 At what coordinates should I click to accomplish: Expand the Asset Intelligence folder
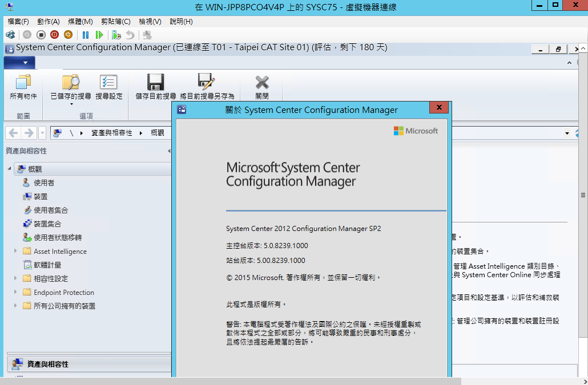(15, 251)
